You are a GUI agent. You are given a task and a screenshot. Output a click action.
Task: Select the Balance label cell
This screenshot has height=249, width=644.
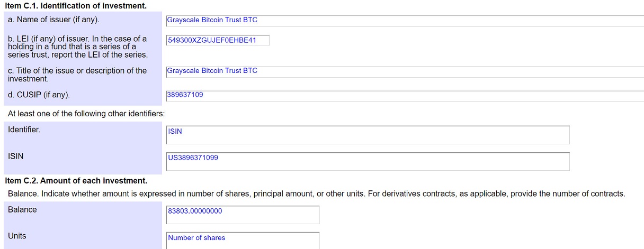click(83, 214)
